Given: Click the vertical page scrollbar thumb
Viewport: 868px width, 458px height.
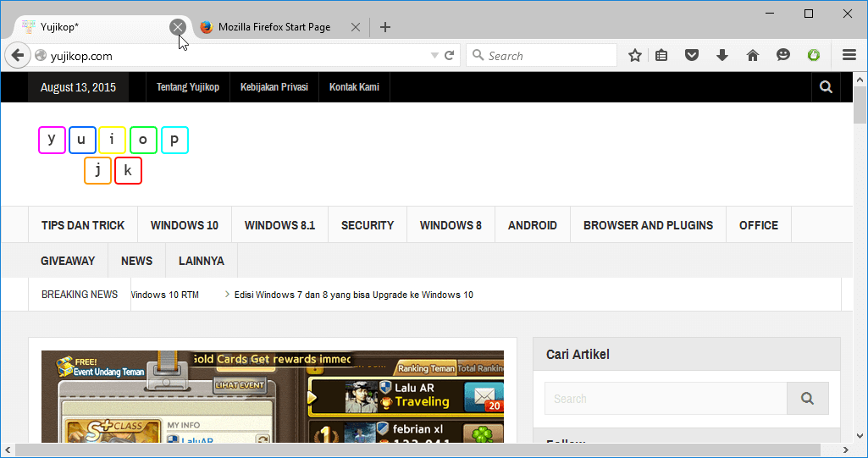Looking at the screenshot, I should [860, 105].
